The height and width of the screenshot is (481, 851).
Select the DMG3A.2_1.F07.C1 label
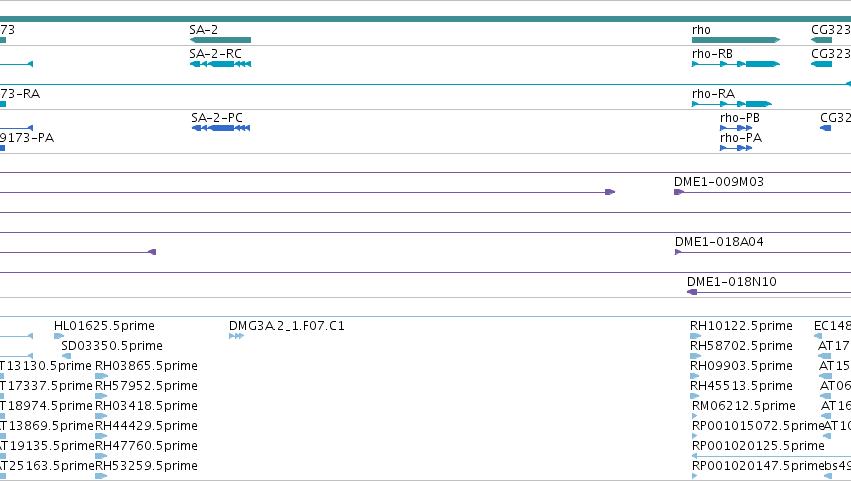coord(287,326)
